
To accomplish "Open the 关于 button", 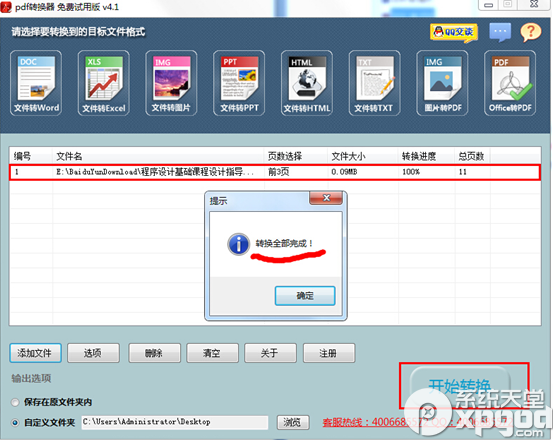I will coord(271,353).
